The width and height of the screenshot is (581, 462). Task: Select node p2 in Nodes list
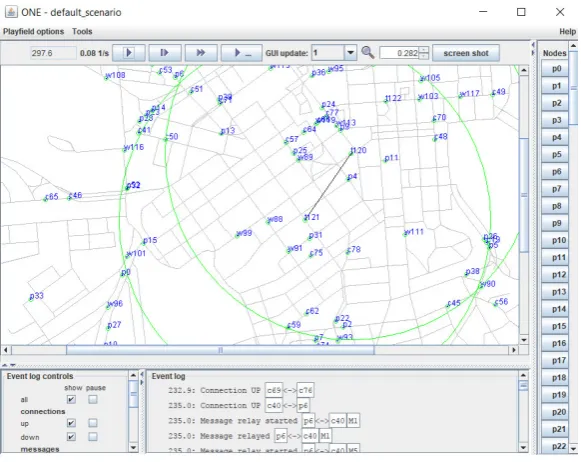555,103
